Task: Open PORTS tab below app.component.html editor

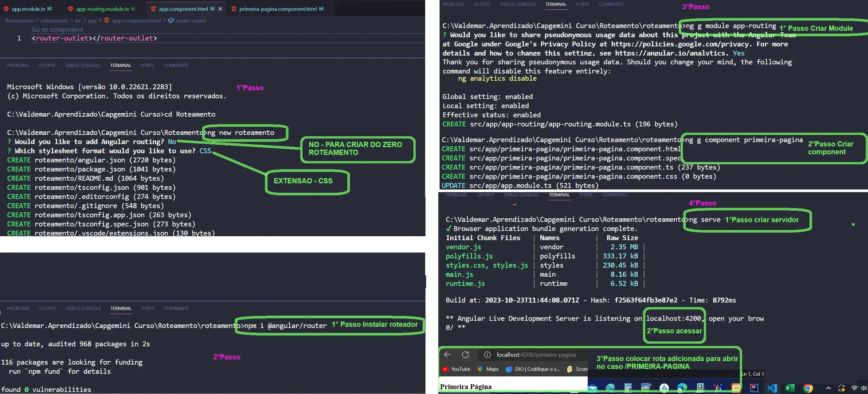Action: [x=147, y=65]
